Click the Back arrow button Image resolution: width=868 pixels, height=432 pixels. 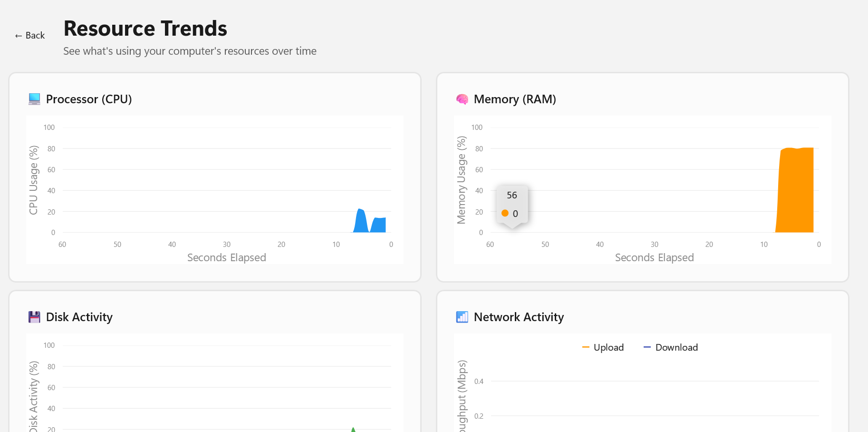coord(29,36)
